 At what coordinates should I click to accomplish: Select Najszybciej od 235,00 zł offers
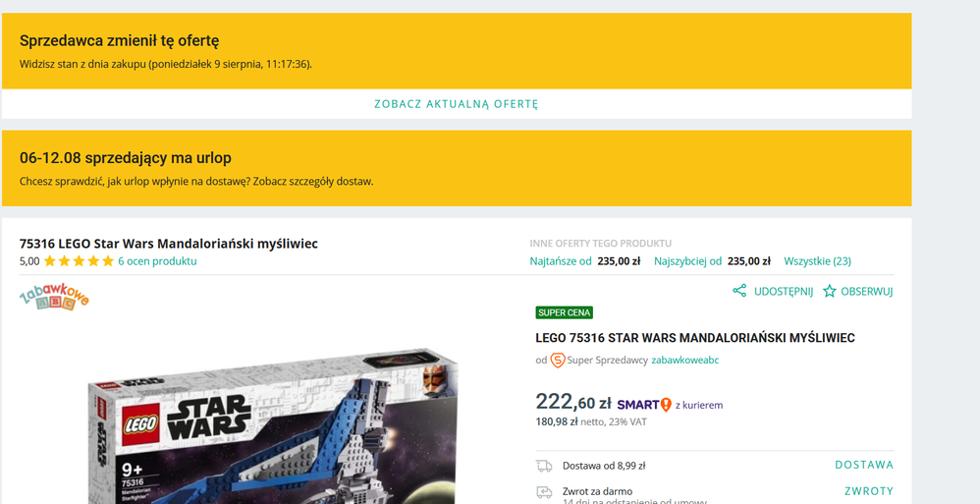click(712, 261)
